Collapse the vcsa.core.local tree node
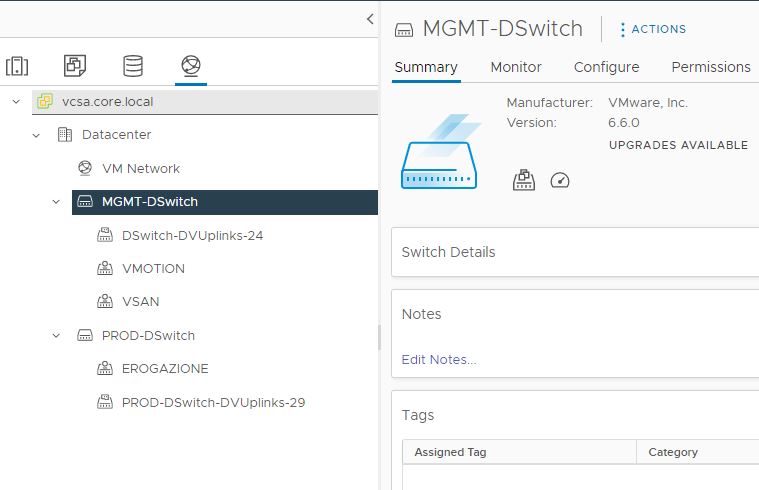This screenshot has width=759, height=490. (16, 102)
